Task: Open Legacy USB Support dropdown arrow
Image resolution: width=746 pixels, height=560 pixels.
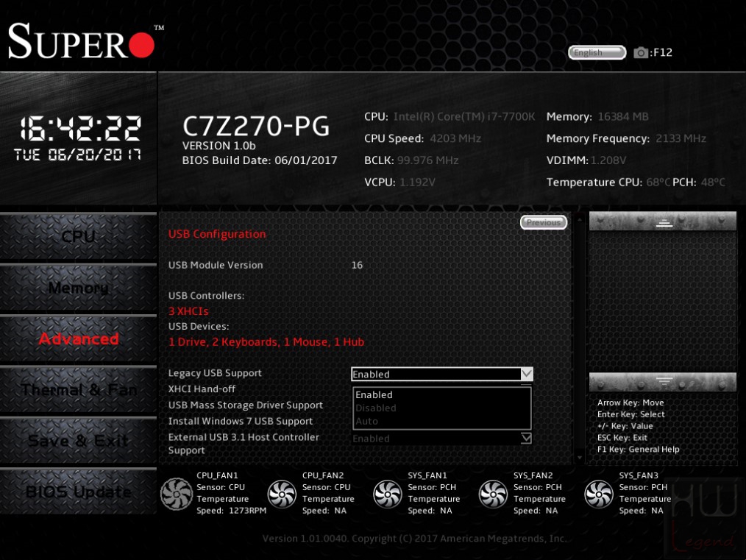Action: (x=526, y=374)
